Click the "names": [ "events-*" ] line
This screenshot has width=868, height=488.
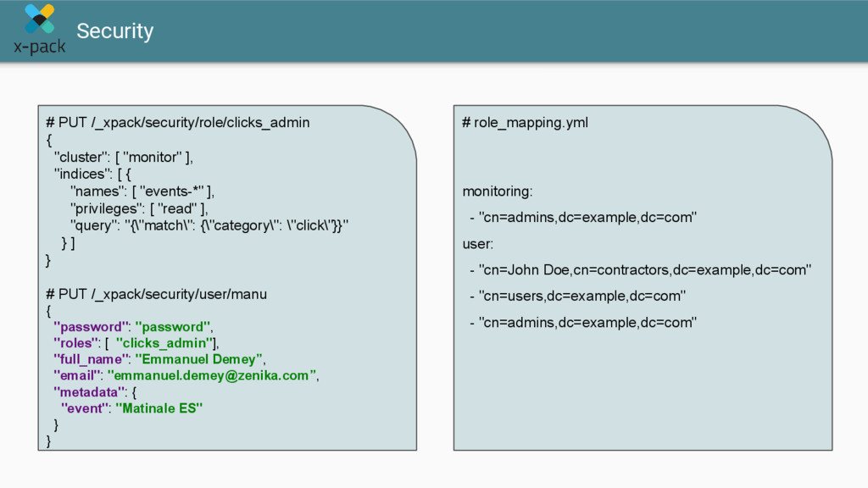142,191
